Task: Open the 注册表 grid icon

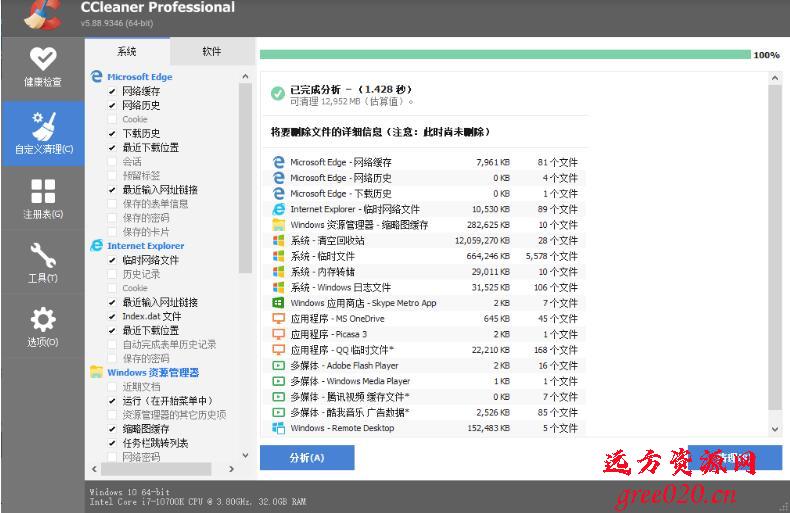Action: 42,192
